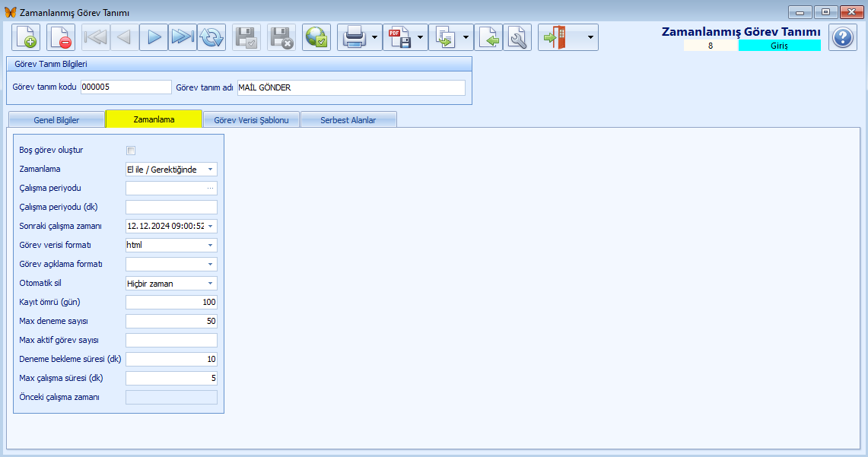Open the Zamanlama dropdown
Viewport: 868px width, 457px height.
click(211, 170)
